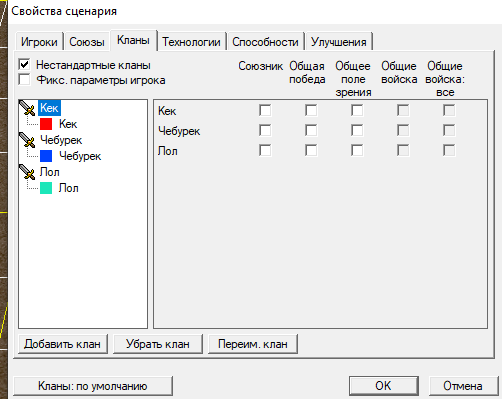Check Общие войска for the Кек row
502x399 pixels.
coord(403,110)
